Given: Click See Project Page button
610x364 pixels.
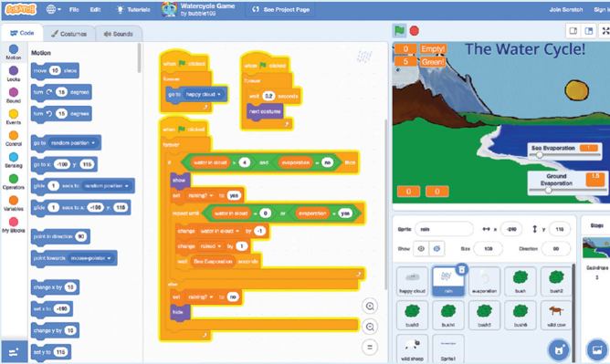Looking at the screenshot, I should tap(280, 9).
